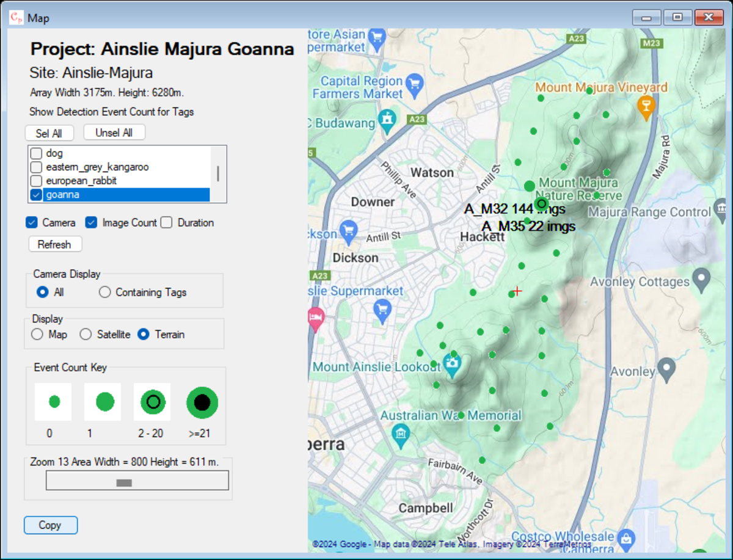Click the Refresh button

click(55, 244)
